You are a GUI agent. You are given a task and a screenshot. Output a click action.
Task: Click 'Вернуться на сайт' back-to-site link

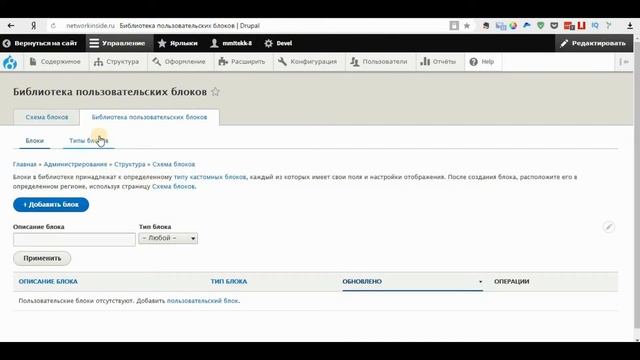tap(40, 43)
